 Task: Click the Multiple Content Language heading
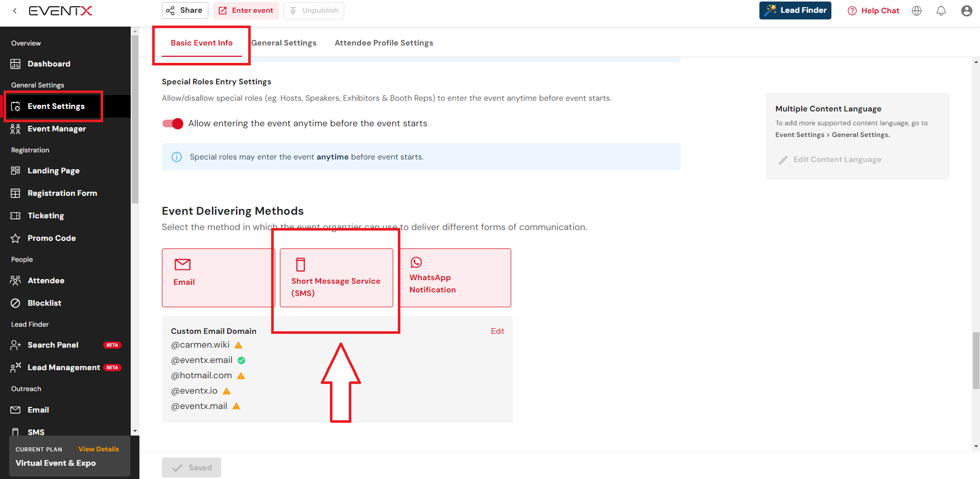(828, 109)
